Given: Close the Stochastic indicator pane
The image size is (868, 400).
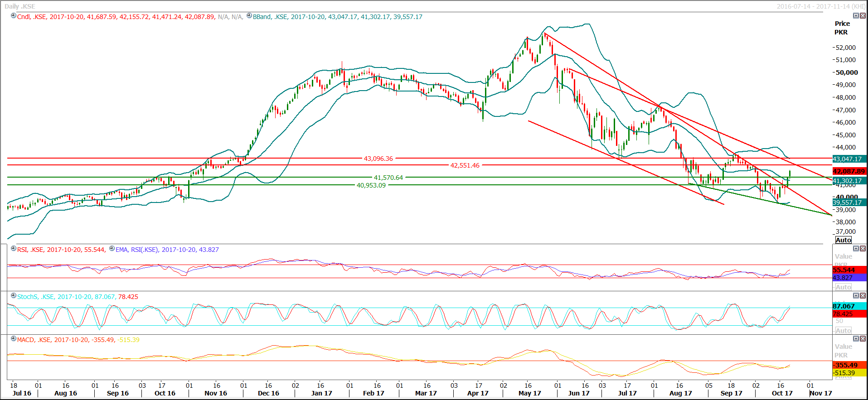Looking at the screenshot, I should tap(863, 296).
